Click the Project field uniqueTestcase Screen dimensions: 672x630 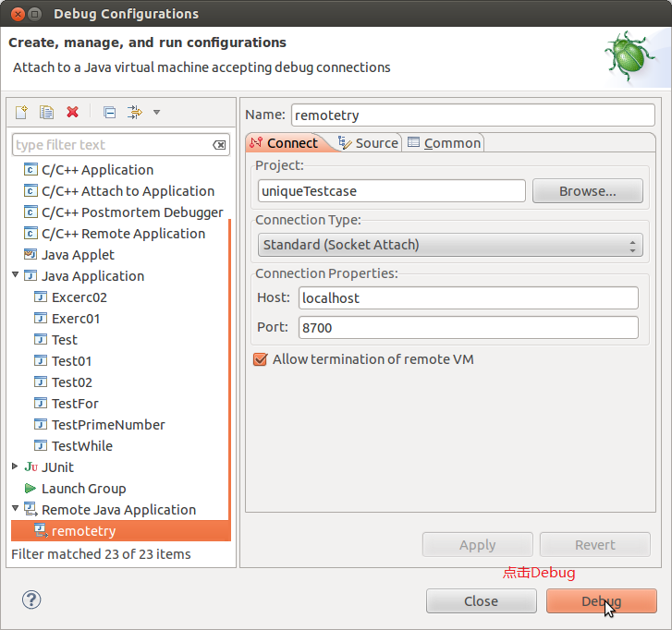tap(392, 191)
